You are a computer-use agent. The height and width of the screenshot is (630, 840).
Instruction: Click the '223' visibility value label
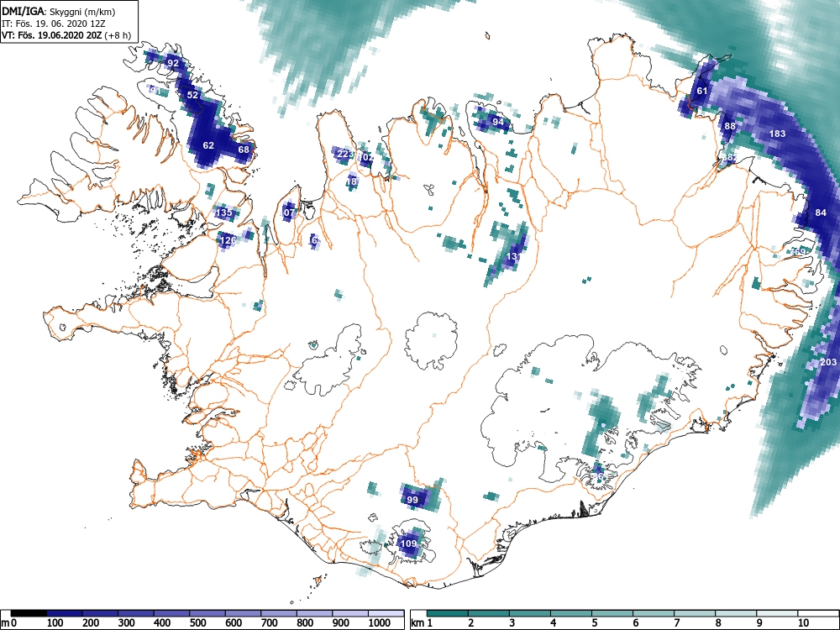click(x=345, y=155)
